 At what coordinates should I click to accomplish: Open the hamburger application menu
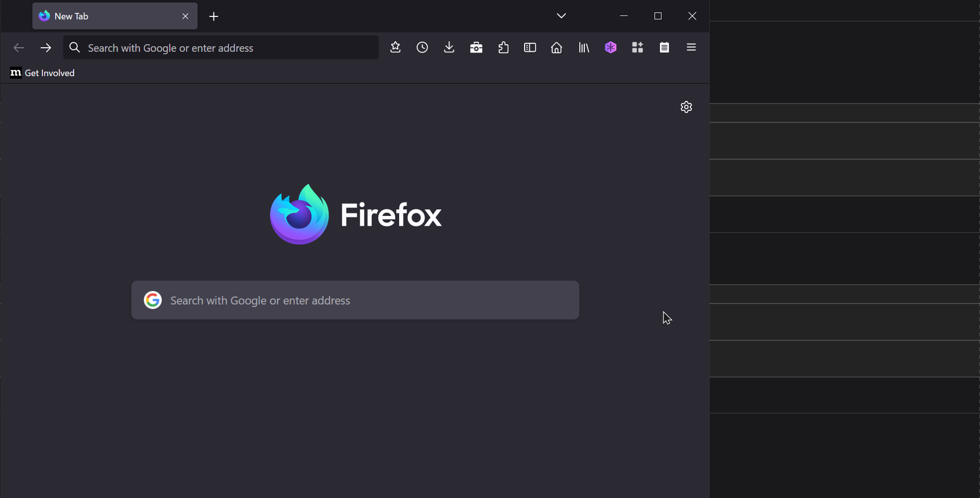691,47
